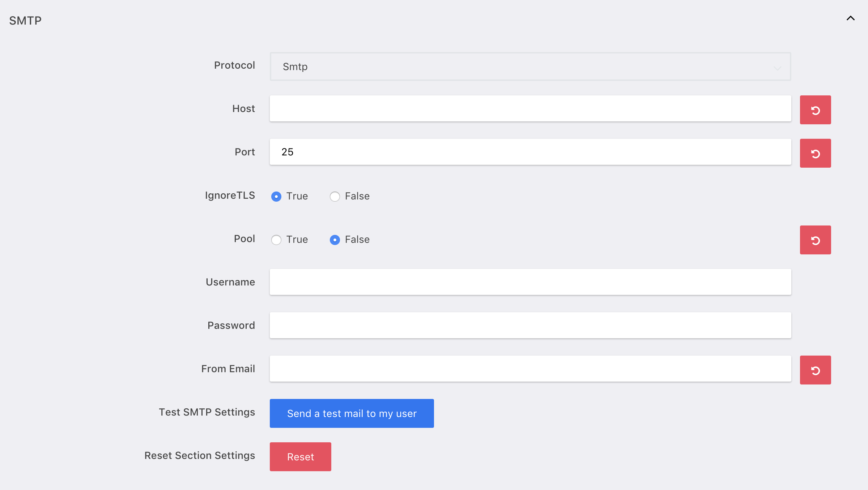Set IgnoreTLS to True
Viewport: 868px width, 490px height.
point(276,197)
